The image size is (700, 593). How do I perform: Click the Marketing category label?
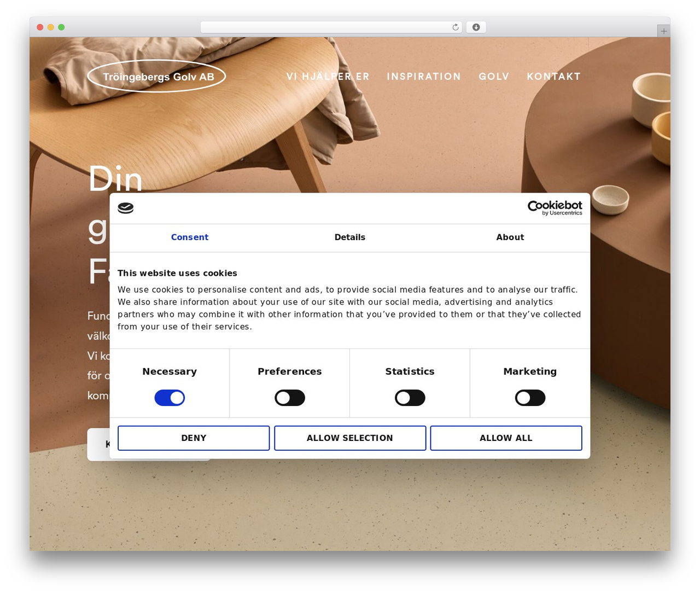coord(530,371)
